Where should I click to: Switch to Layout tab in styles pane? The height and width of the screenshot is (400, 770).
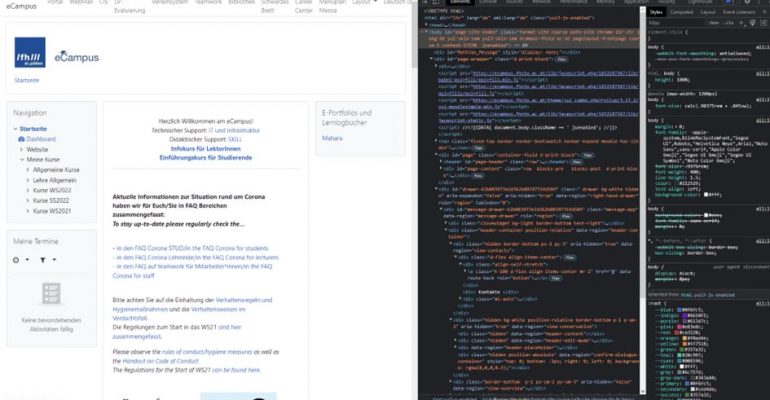[708, 12]
